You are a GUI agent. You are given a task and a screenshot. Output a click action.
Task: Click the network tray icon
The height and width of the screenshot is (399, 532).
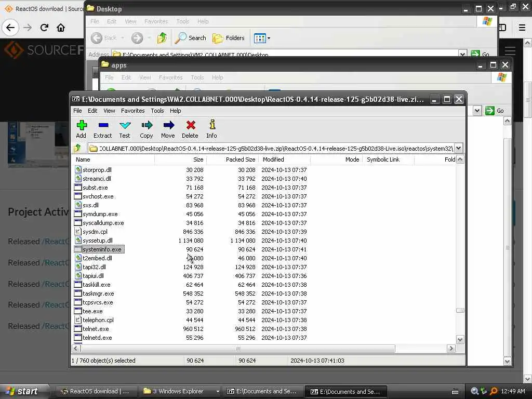click(x=484, y=391)
